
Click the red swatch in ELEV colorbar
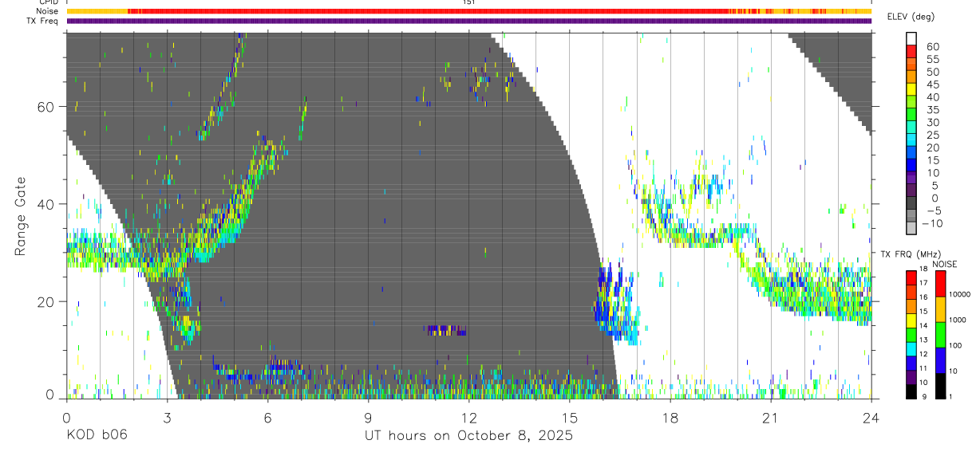point(911,50)
